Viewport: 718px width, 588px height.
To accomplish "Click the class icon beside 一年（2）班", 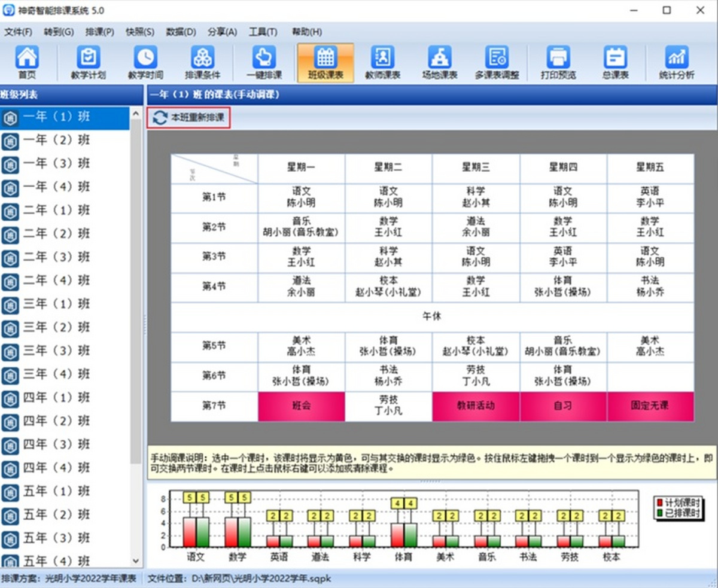I will [x=10, y=142].
